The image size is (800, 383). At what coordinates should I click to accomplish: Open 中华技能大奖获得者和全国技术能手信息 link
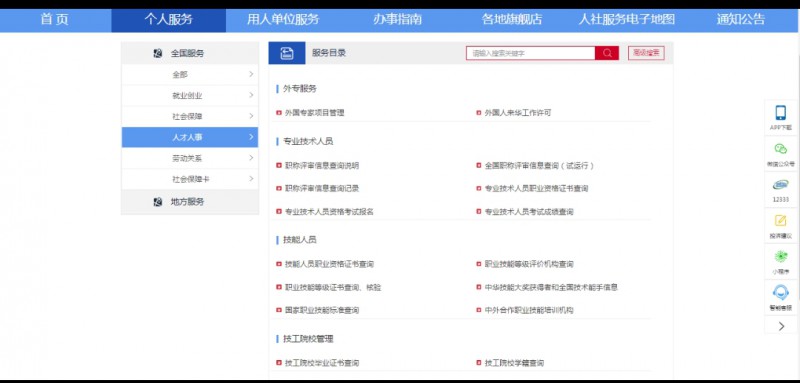(x=551, y=287)
